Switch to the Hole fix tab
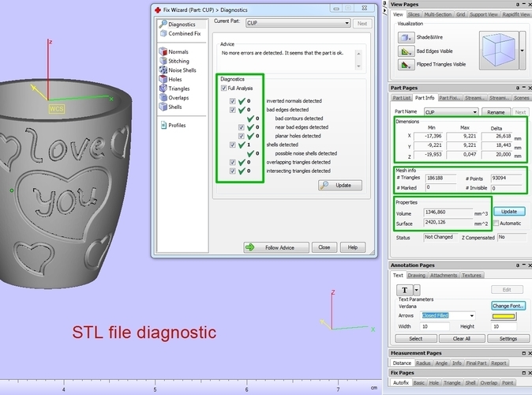The image size is (532, 395). point(434,383)
